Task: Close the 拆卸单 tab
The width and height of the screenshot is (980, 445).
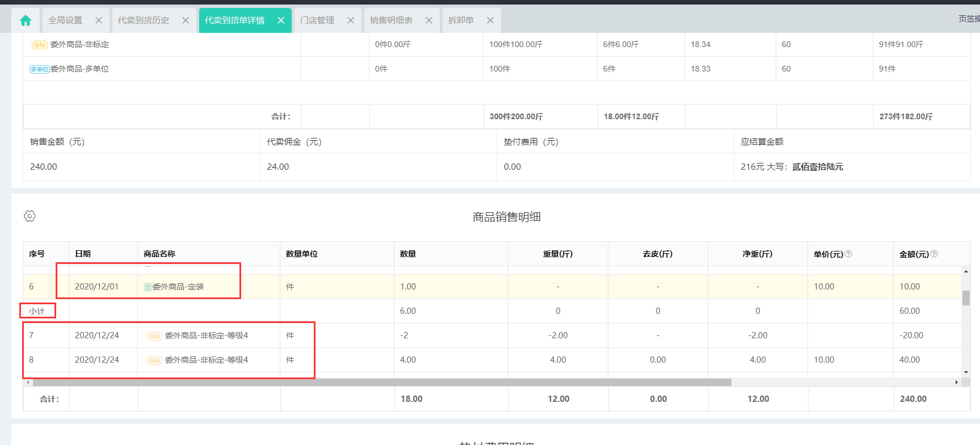Action: coord(490,20)
